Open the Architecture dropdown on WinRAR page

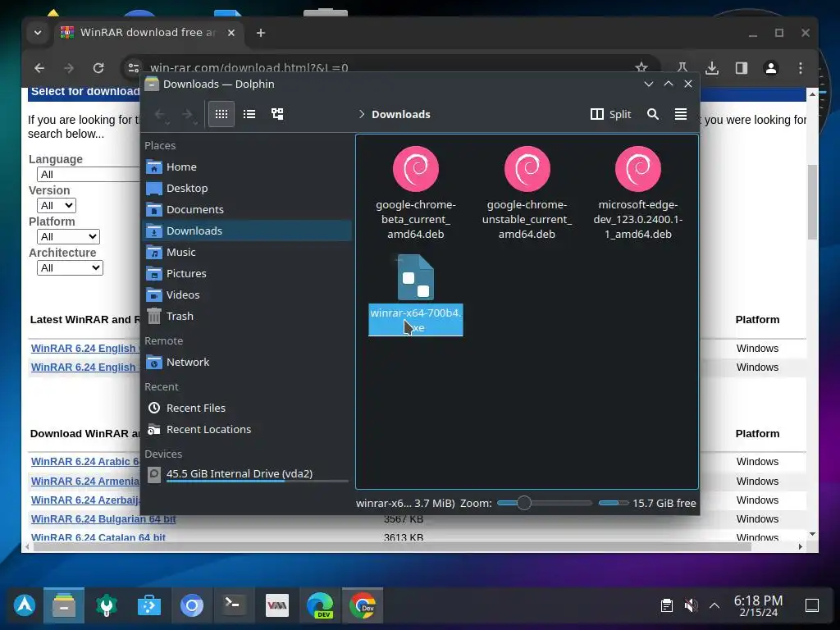point(70,267)
